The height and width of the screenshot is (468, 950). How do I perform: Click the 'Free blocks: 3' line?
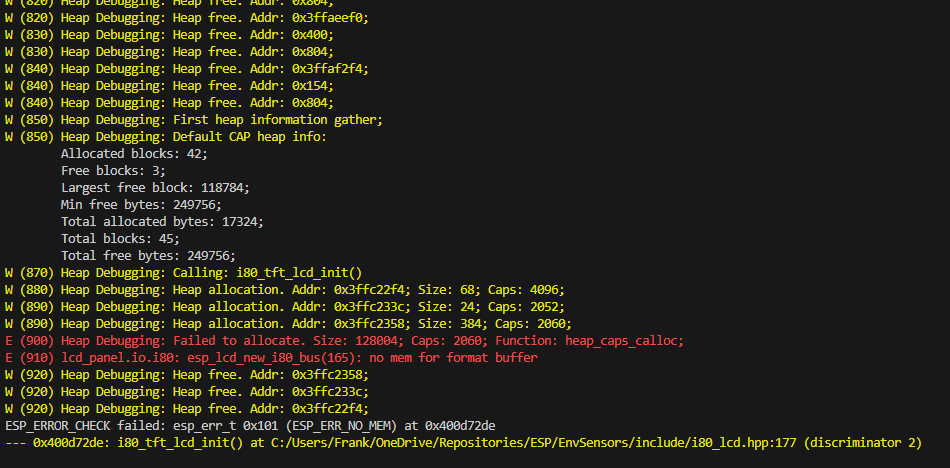tap(113, 171)
